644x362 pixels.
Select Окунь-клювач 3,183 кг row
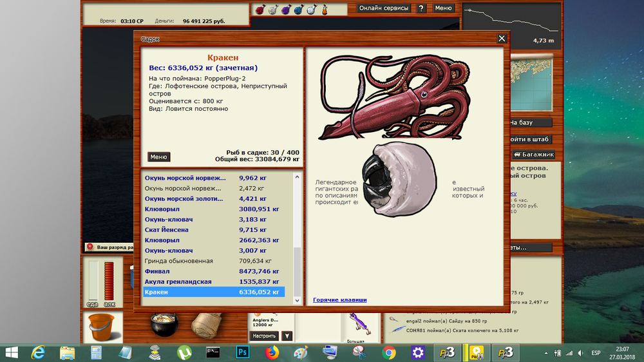pos(214,220)
